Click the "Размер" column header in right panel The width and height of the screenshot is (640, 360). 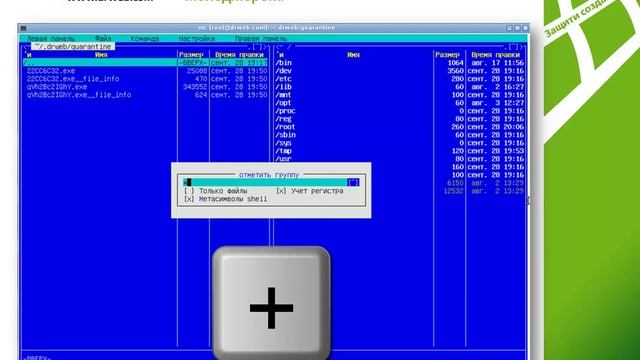pos(447,55)
